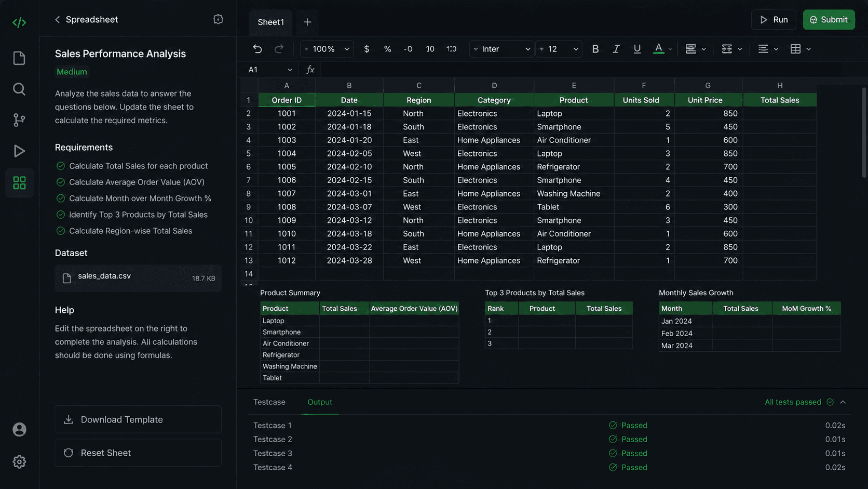Click the play icon in left sidebar
The width and height of the screenshot is (868, 489).
pyautogui.click(x=19, y=151)
